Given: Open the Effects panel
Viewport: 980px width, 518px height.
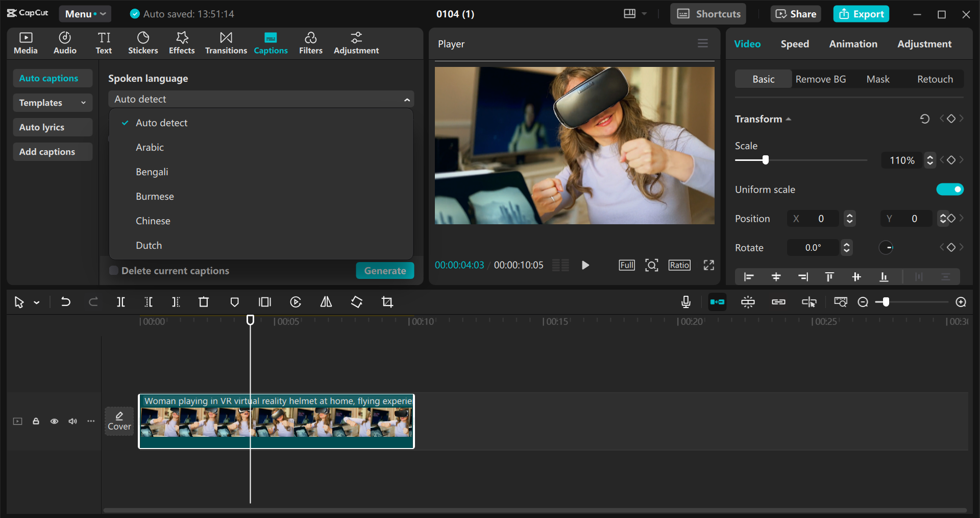Looking at the screenshot, I should point(182,43).
